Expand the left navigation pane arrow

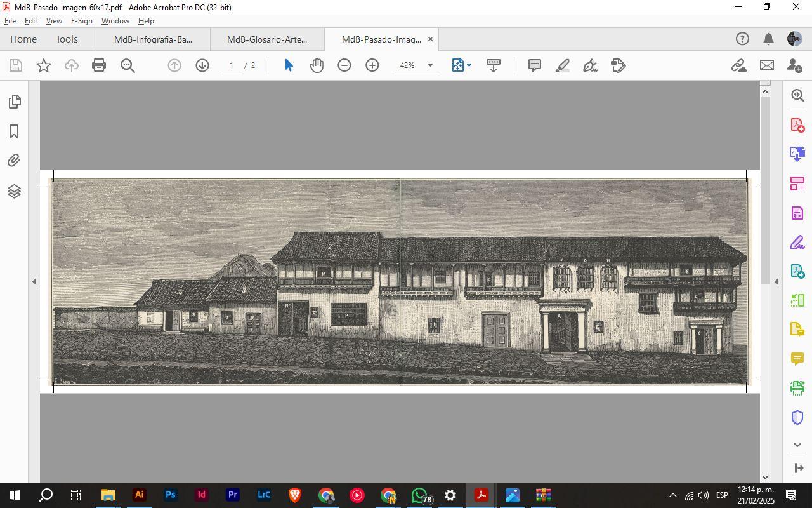click(x=34, y=281)
